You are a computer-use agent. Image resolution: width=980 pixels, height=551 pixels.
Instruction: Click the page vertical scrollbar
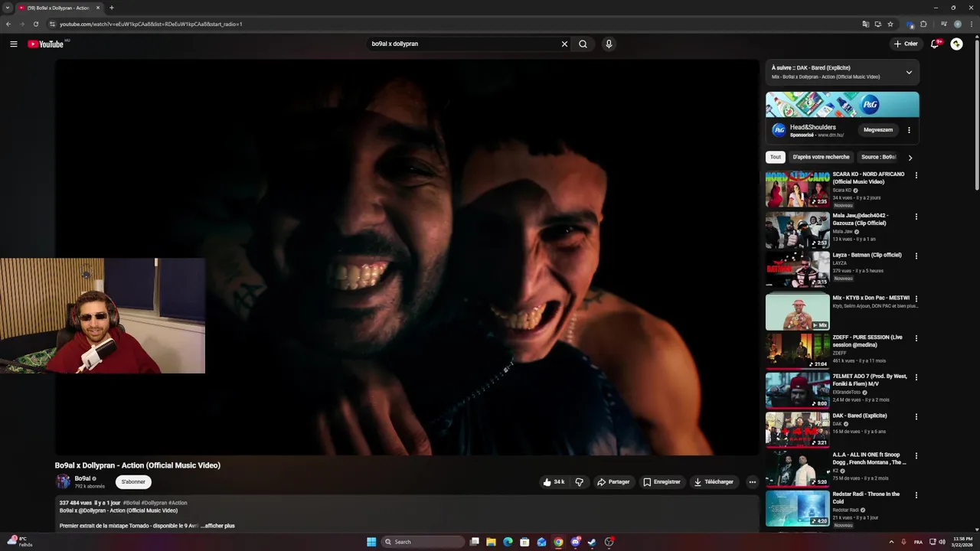coord(976,115)
